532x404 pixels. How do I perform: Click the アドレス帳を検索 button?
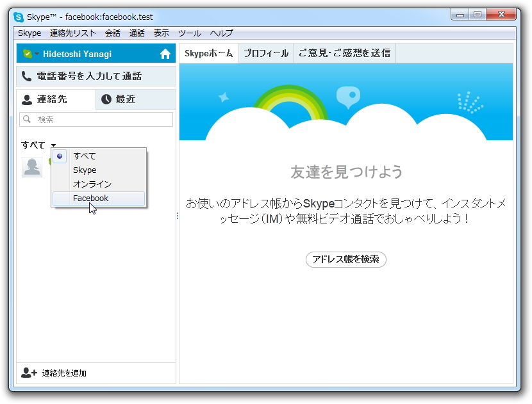pyautogui.click(x=345, y=260)
